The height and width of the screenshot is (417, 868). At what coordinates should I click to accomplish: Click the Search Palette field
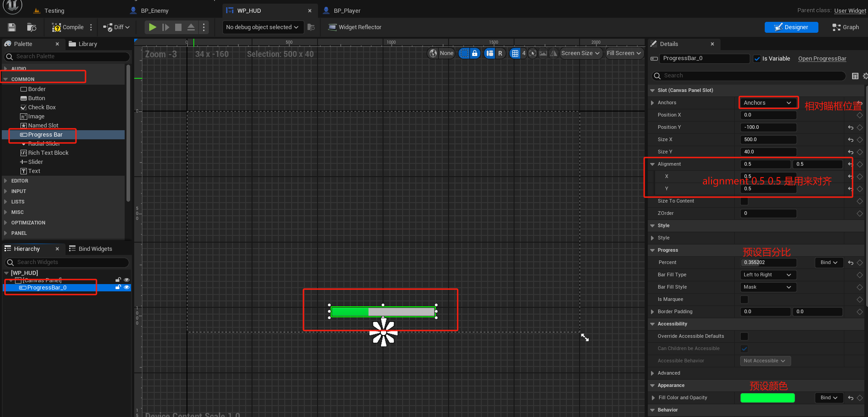pyautogui.click(x=67, y=56)
